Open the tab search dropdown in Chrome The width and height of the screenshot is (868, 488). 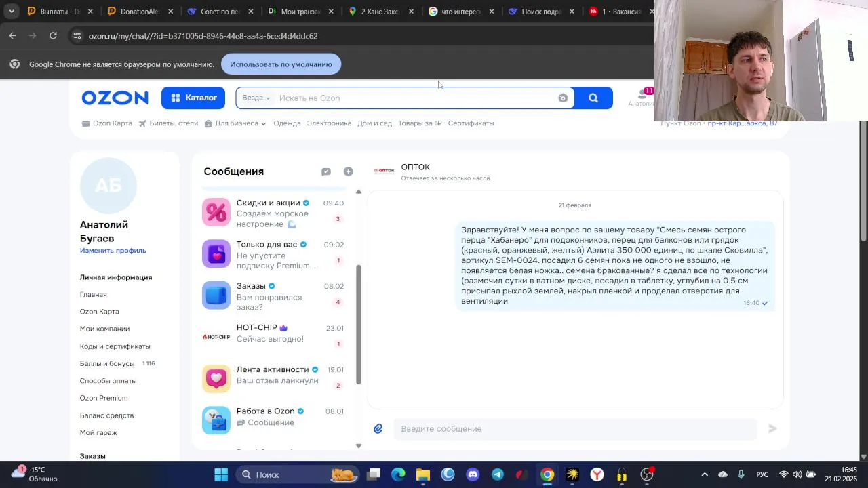pyautogui.click(x=12, y=12)
